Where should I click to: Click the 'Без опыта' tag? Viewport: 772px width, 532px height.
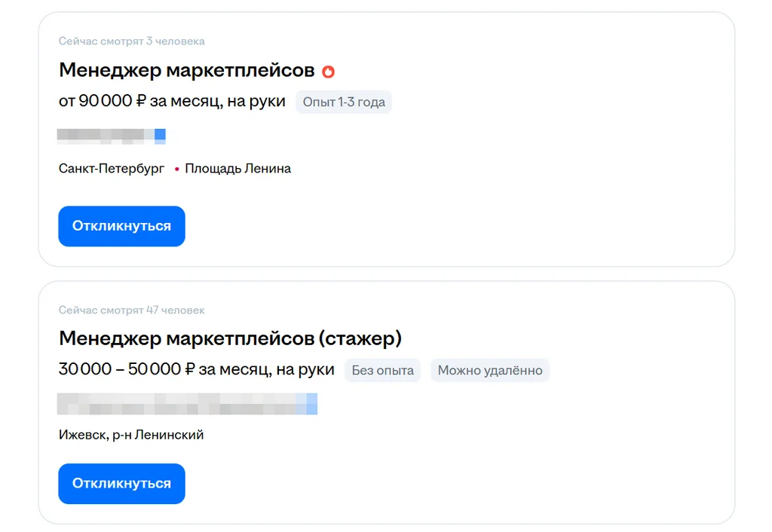coord(383,370)
